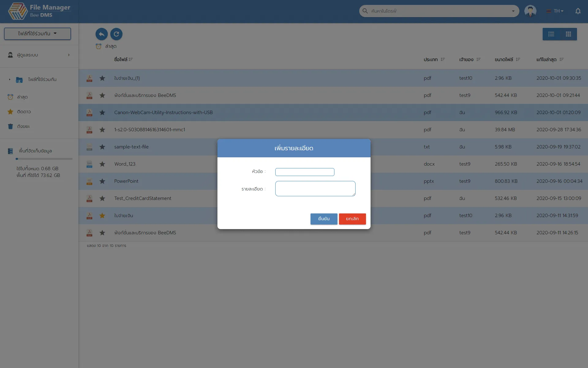Click the back arrow navigation icon

(101, 34)
